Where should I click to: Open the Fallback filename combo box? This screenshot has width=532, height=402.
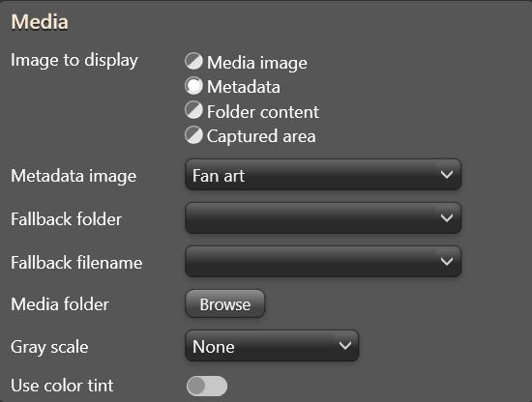tap(323, 261)
